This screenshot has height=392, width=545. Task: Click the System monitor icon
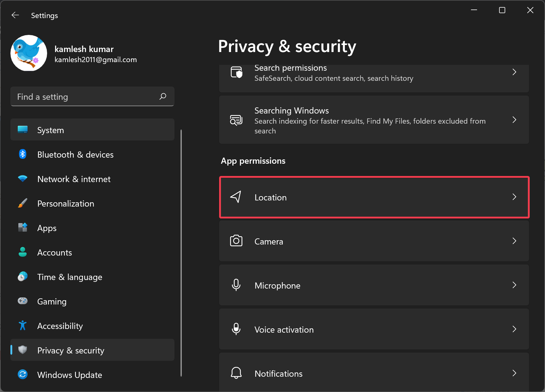(x=23, y=130)
